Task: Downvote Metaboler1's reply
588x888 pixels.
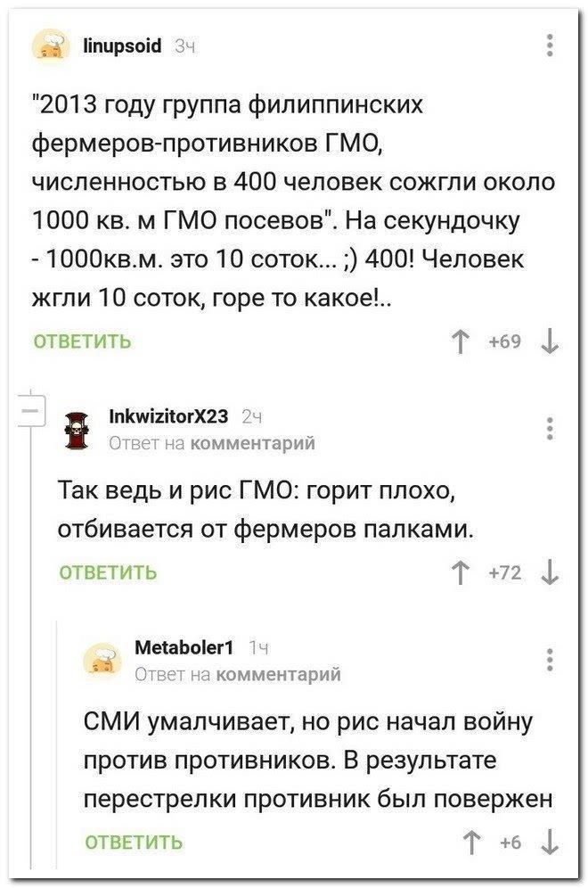Action: tap(550, 841)
